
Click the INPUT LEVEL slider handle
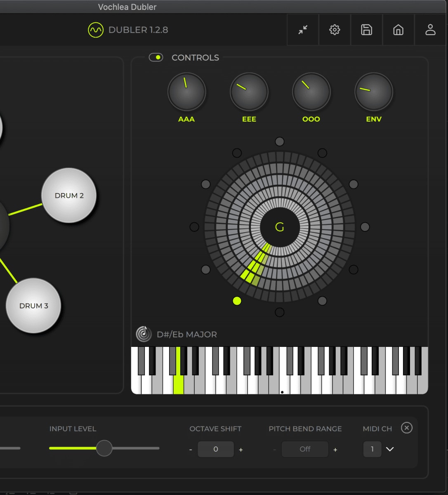coord(104,448)
